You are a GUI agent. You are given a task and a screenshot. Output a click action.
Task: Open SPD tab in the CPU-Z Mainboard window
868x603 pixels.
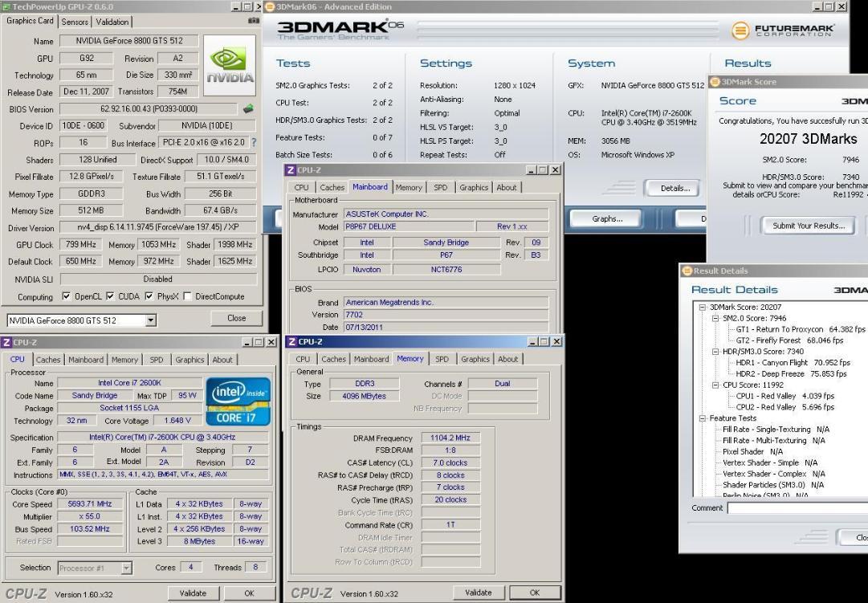click(x=441, y=187)
